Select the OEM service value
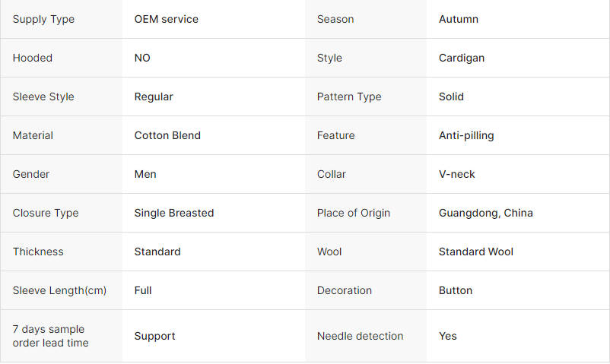Screen dimensions: 610x364 pyautogui.click(x=166, y=19)
